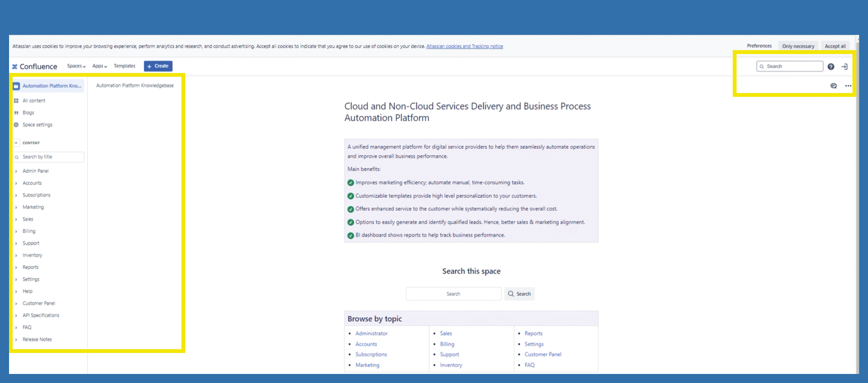The height and width of the screenshot is (383, 868).
Task: Open the Apps dropdown menu
Action: tap(100, 66)
